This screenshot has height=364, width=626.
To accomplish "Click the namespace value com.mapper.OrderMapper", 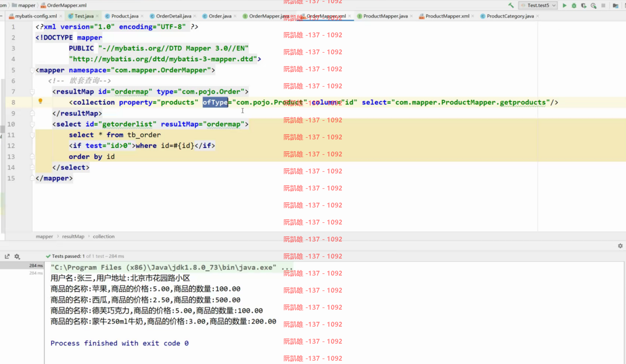I will tap(161, 70).
